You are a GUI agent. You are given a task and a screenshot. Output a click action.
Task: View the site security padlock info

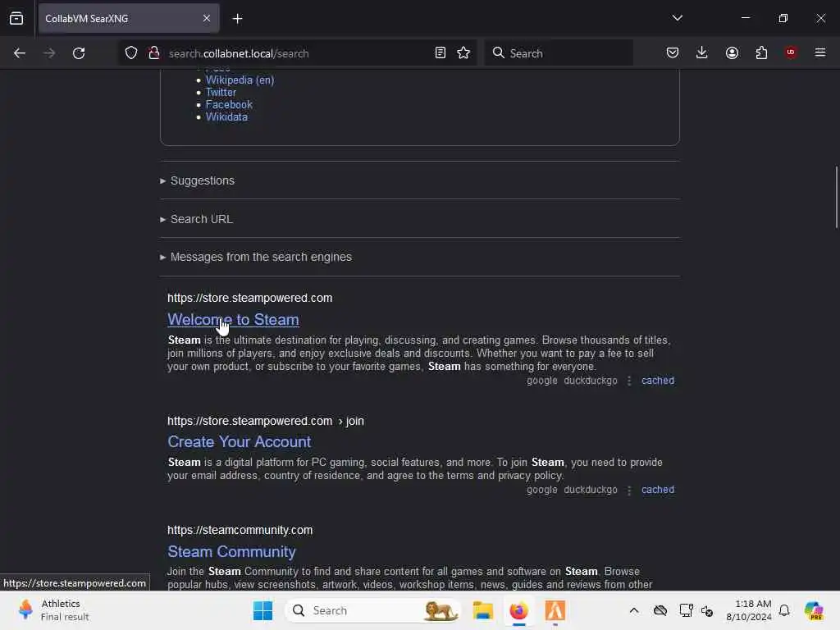(x=154, y=52)
